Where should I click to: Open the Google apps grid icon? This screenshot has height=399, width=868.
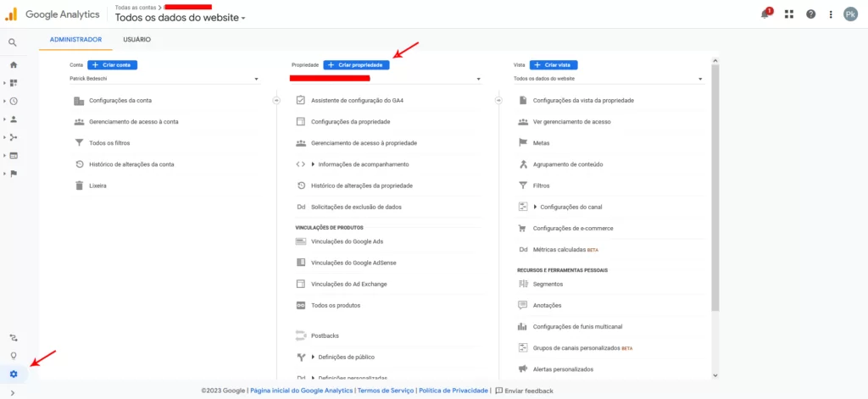[789, 14]
